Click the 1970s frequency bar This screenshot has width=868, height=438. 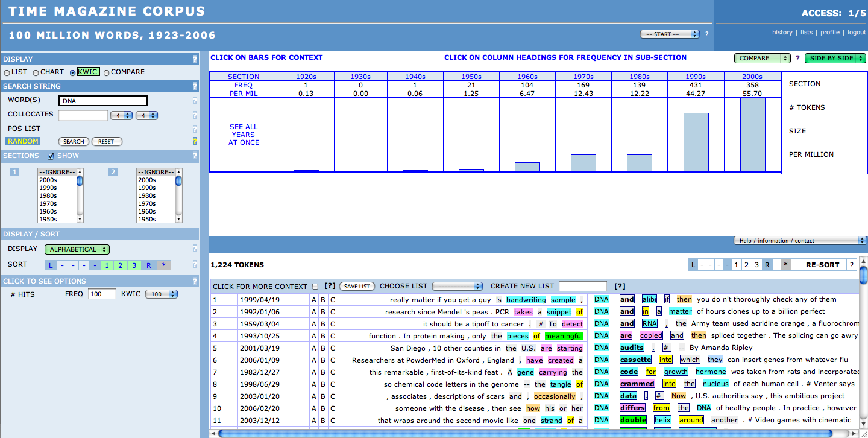click(x=583, y=163)
